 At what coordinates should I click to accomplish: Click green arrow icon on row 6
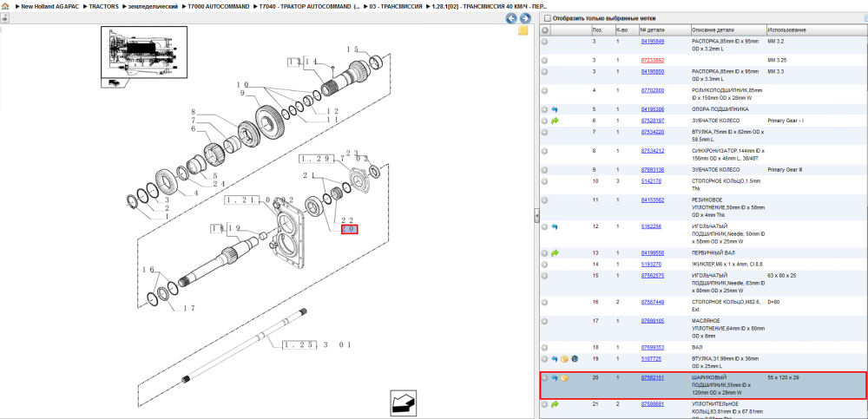coord(555,121)
